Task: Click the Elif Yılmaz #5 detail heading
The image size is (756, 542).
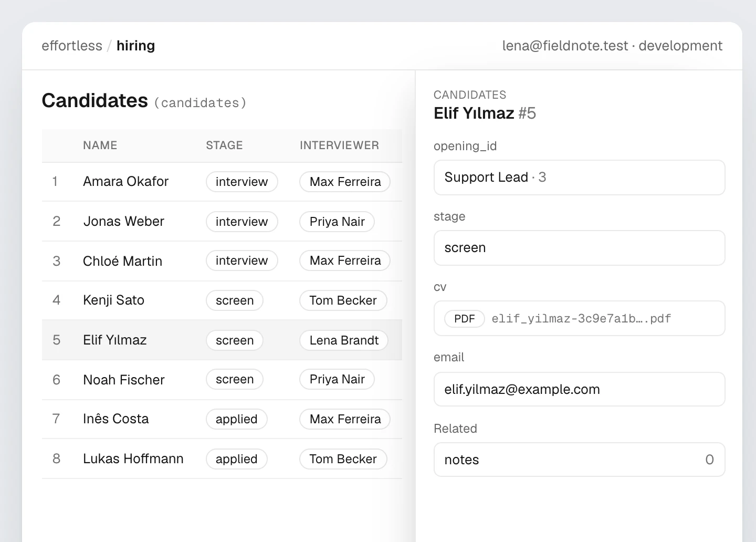Action: [485, 113]
